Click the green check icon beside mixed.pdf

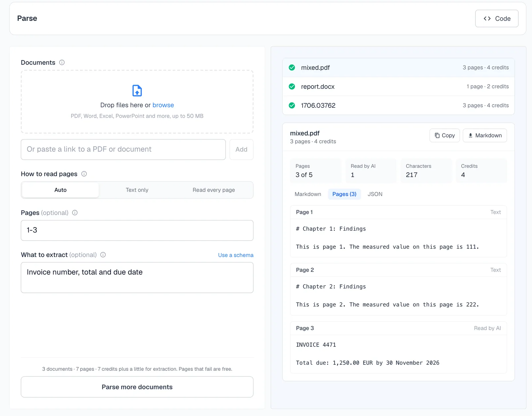pyautogui.click(x=292, y=68)
